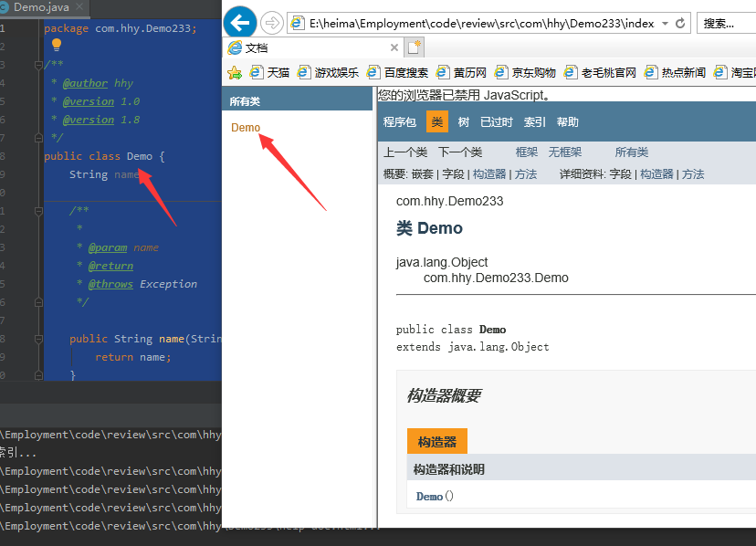Viewport: 756px width, 546px height.
Task: Open 树 in Javadoc navigation bar
Action: coord(463,122)
